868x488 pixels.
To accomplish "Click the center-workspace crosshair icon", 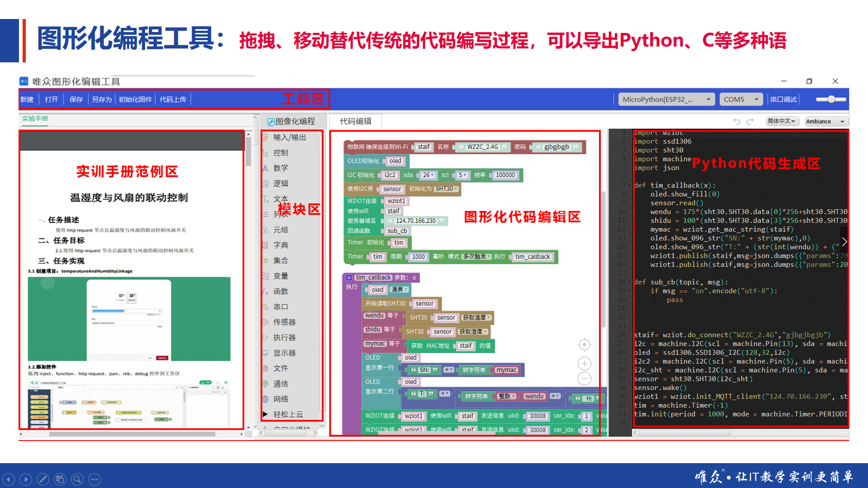I will pyautogui.click(x=584, y=345).
